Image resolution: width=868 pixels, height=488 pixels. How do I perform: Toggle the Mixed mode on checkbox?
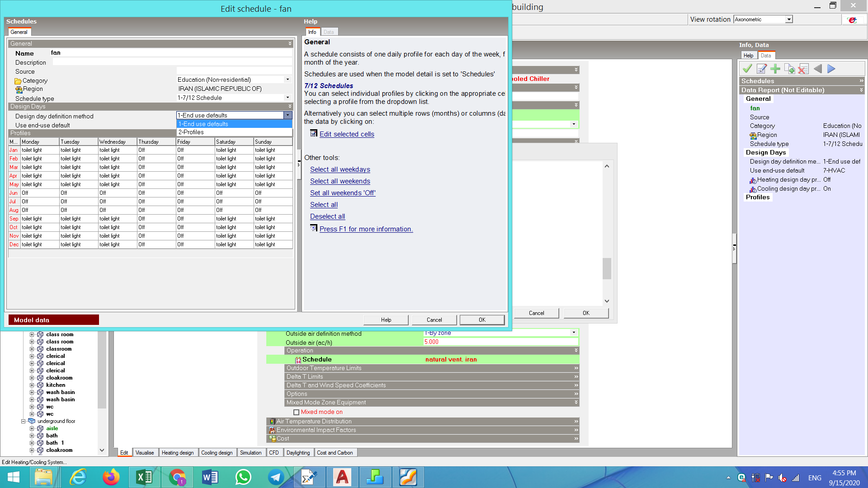coord(297,412)
